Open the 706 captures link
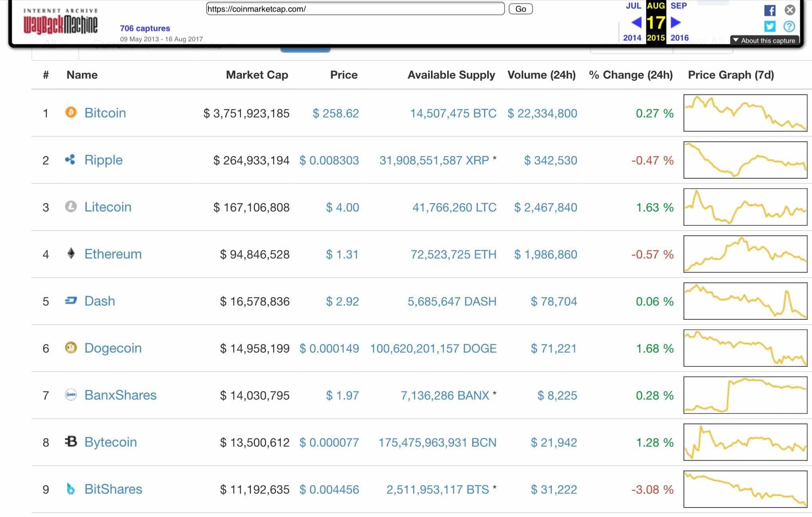This screenshot has width=812, height=517. tap(145, 28)
